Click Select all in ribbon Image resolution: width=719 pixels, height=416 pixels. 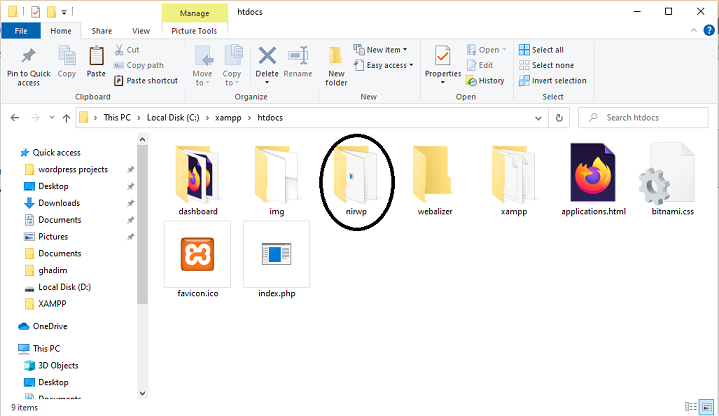(541, 50)
